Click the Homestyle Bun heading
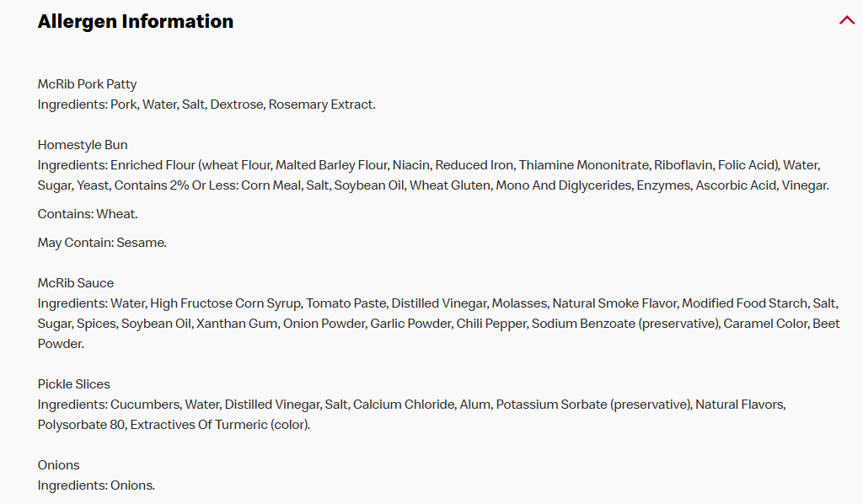This screenshot has height=504, width=863. pyautogui.click(x=83, y=145)
